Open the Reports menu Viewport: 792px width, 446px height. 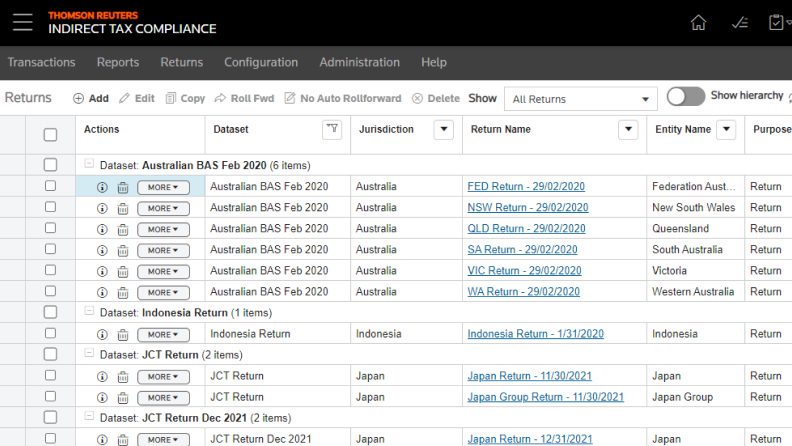118,62
